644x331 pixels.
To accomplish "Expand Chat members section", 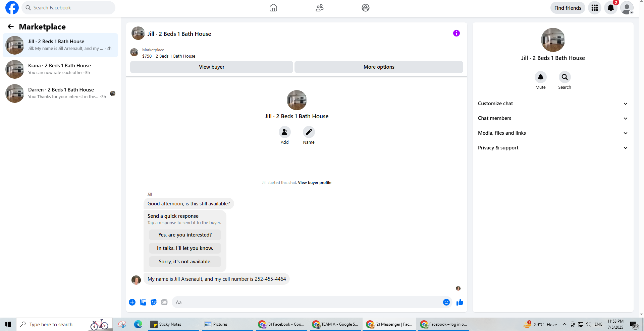I will pyautogui.click(x=553, y=118).
